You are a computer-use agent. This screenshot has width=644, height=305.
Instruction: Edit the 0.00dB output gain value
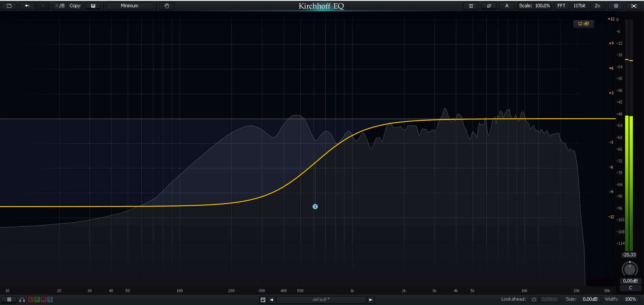[x=630, y=281]
